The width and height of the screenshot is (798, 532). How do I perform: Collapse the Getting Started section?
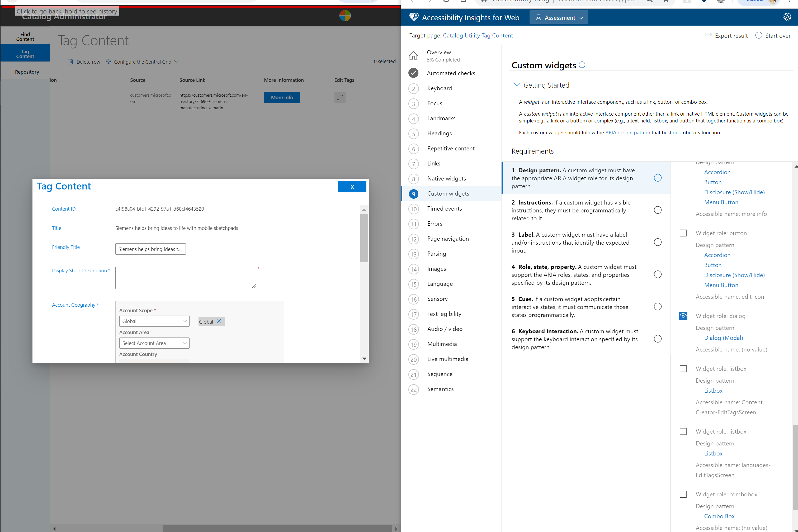(517, 84)
